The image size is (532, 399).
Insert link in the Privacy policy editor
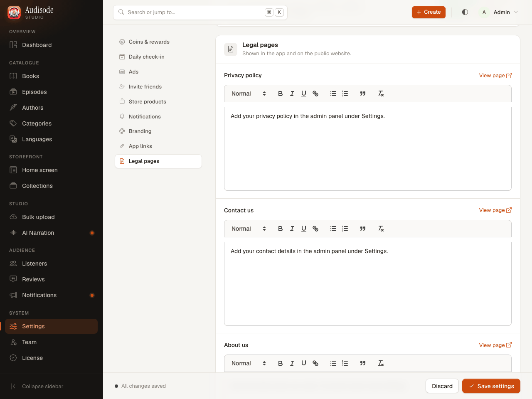315,94
